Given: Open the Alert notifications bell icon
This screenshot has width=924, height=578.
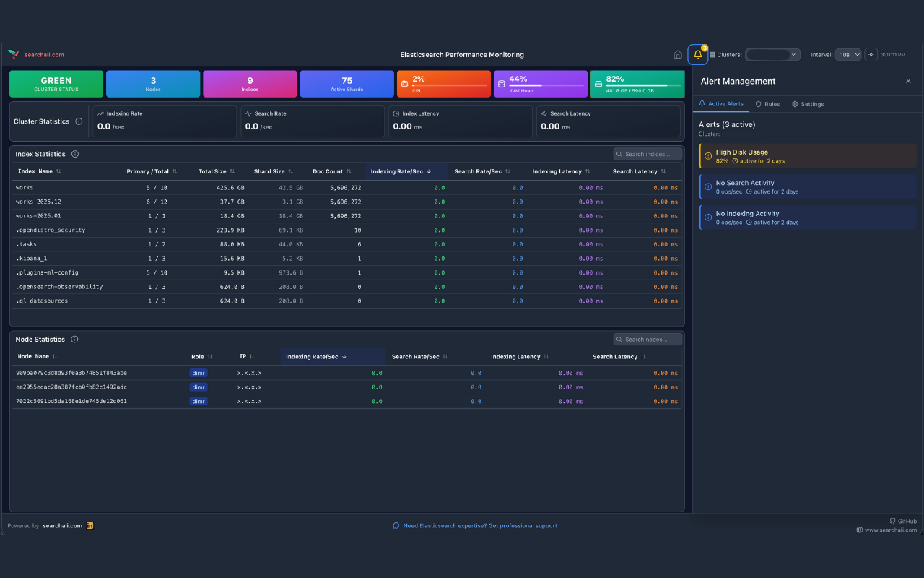Looking at the screenshot, I should point(697,54).
